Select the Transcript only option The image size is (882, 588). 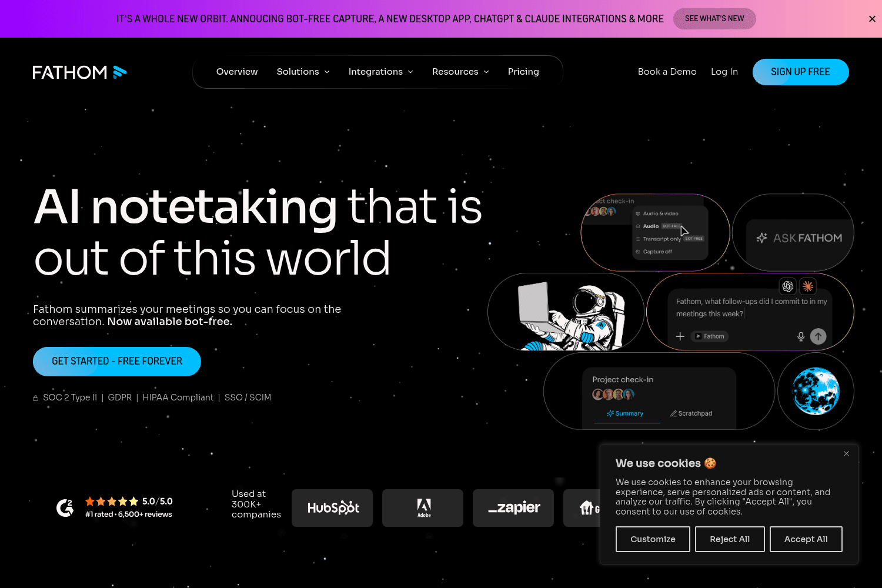(669, 239)
